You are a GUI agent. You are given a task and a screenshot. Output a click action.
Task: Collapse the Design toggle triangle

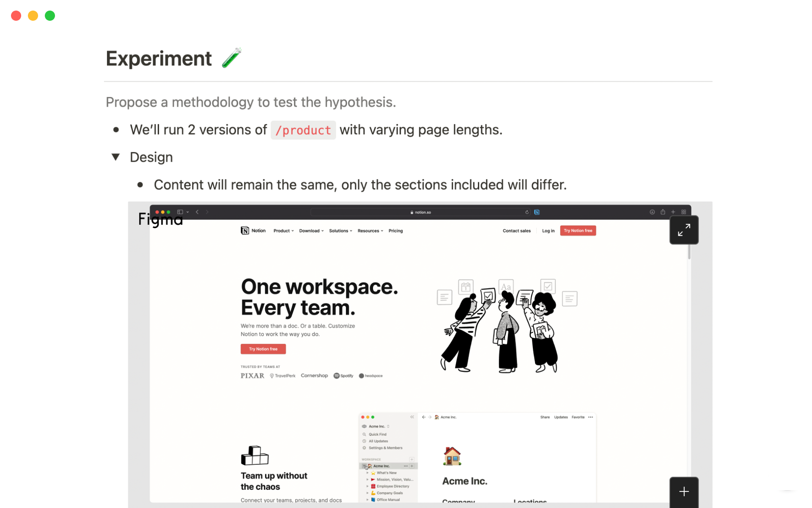tap(115, 157)
